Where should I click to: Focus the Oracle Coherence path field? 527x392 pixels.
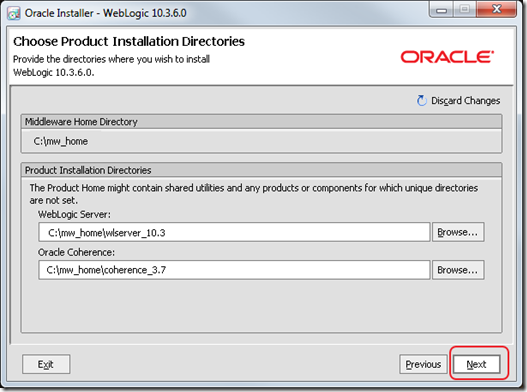point(234,270)
